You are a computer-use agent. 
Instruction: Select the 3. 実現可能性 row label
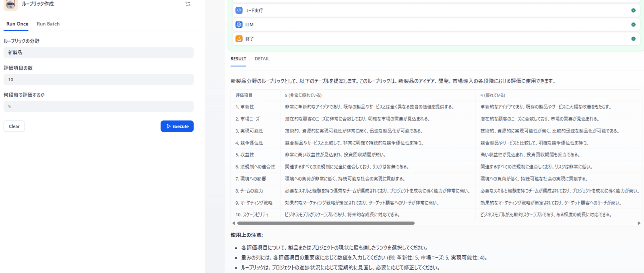[x=250, y=131]
